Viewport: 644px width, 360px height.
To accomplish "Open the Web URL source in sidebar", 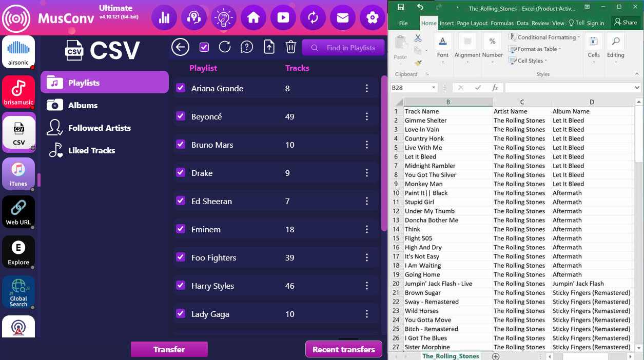I will pos(18,212).
